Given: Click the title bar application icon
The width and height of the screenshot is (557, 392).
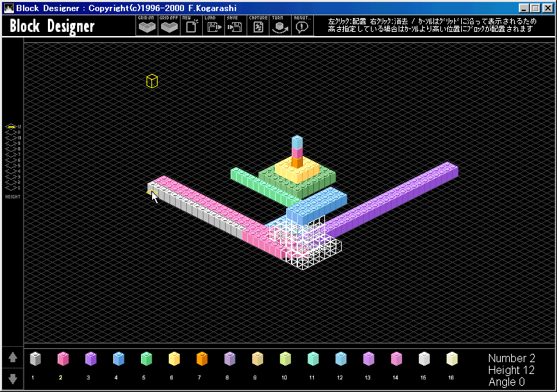Looking at the screenshot, I should pyautogui.click(x=8, y=8).
